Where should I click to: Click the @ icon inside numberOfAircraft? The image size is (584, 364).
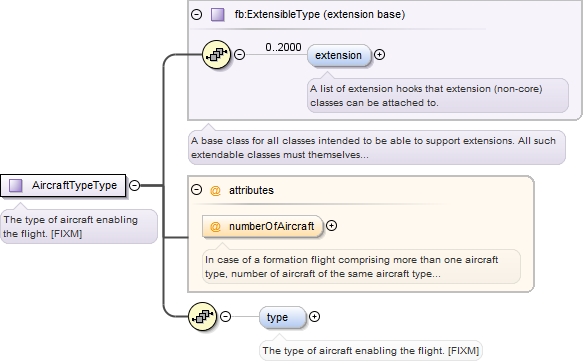(215, 226)
